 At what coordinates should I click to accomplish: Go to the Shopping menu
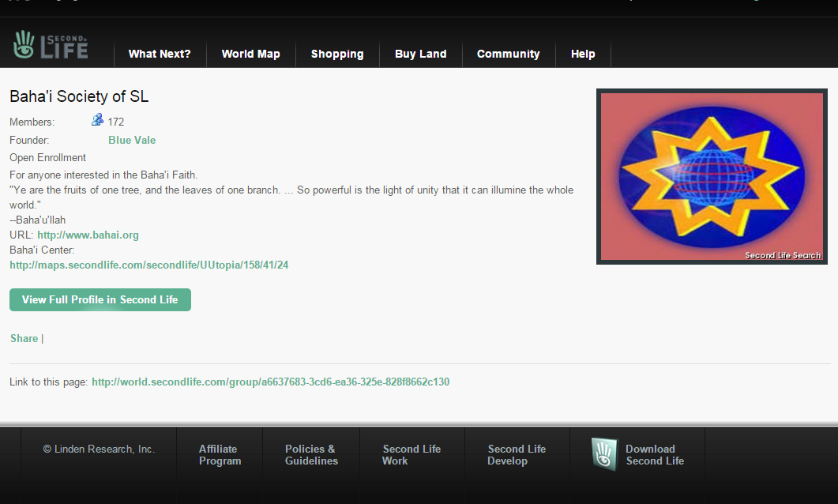(x=337, y=54)
